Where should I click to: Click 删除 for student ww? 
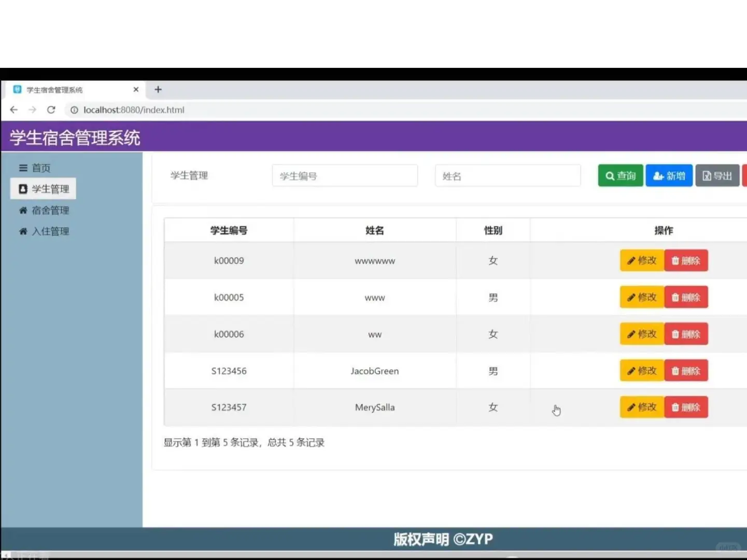pos(686,334)
